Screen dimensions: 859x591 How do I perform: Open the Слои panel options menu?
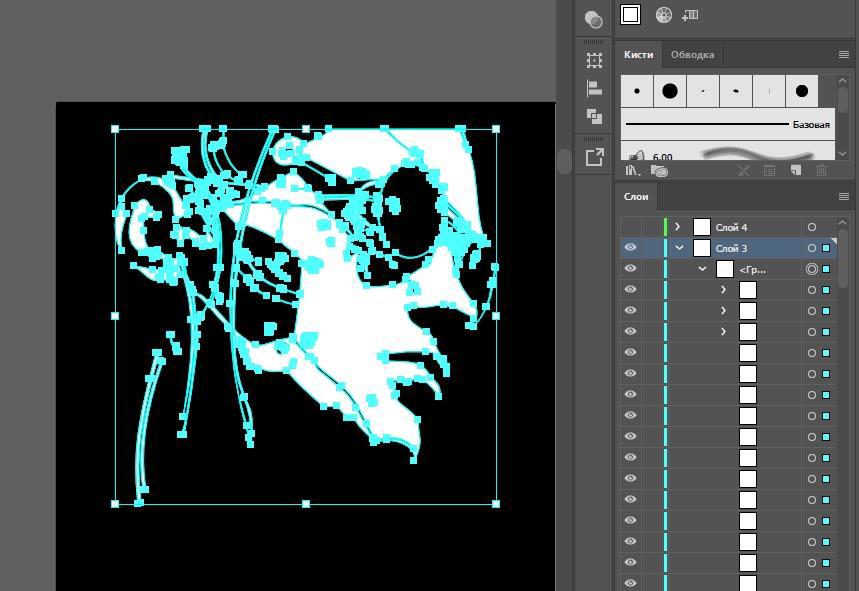[x=844, y=197]
